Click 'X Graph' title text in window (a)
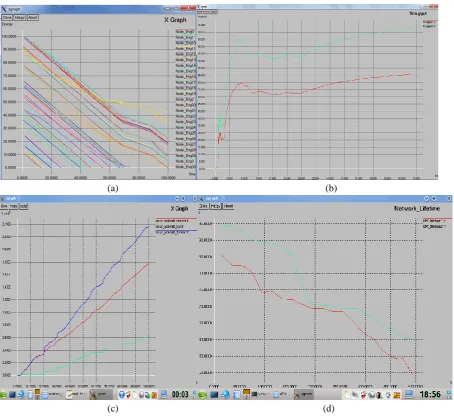This screenshot has width=454, height=418. click(x=175, y=20)
